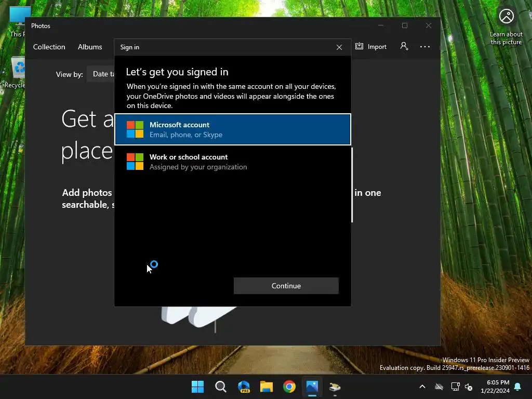
Task: Click the Photos app taskbar icon
Action: 312,387
